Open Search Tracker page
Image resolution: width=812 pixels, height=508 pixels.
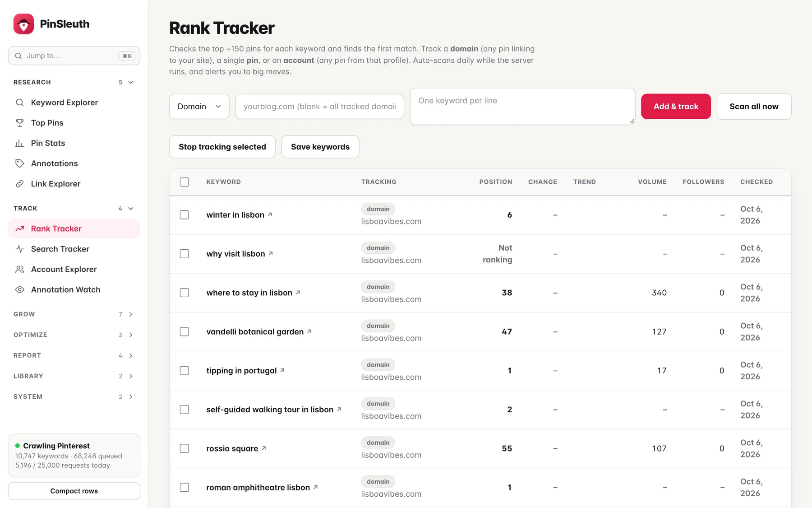coord(74,249)
